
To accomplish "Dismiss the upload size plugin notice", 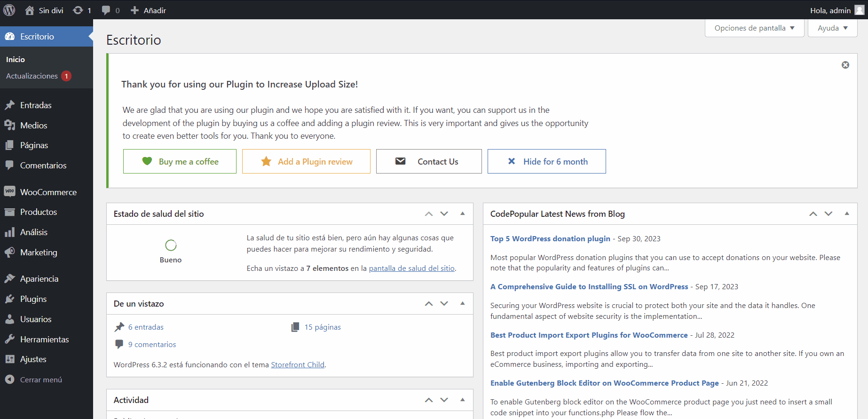I will point(845,65).
